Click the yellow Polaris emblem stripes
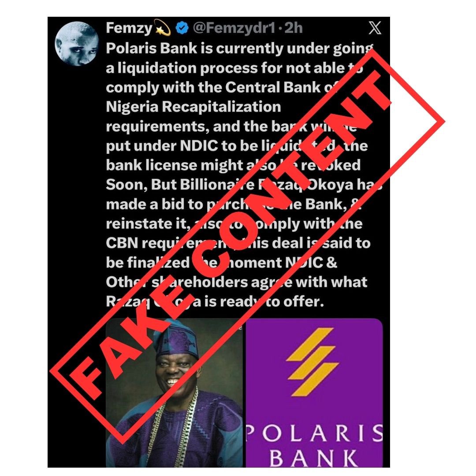476x476 pixels. coord(312,362)
